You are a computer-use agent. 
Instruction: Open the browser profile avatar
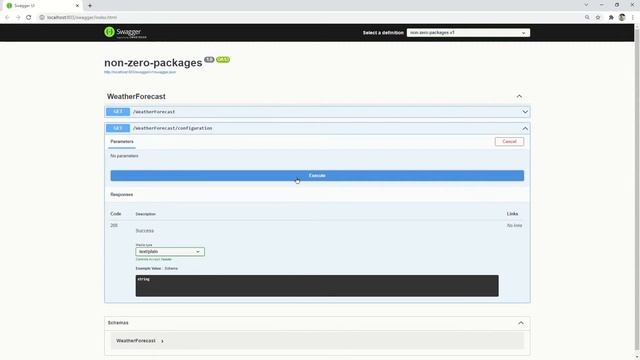coord(622,18)
